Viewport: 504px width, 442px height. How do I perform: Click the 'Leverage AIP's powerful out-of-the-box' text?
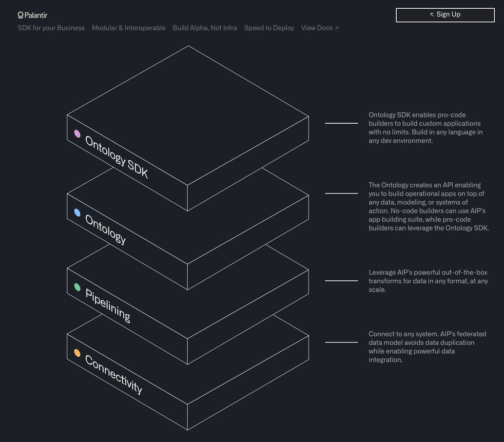(x=428, y=281)
